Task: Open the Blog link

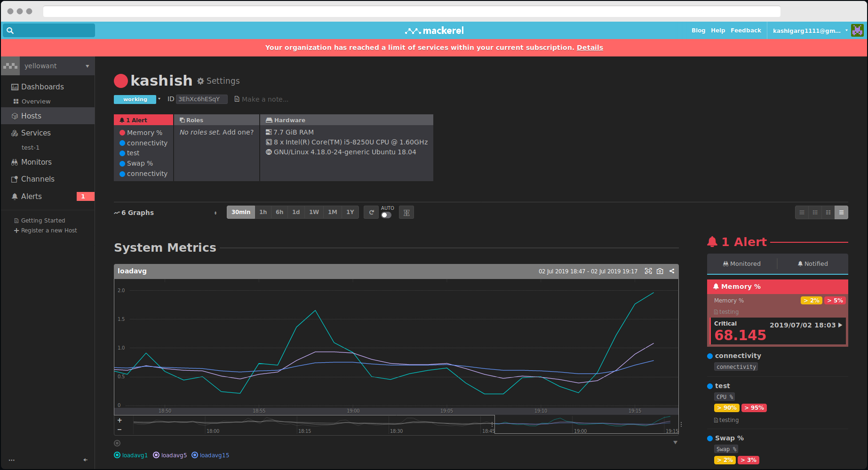Action: click(698, 31)
